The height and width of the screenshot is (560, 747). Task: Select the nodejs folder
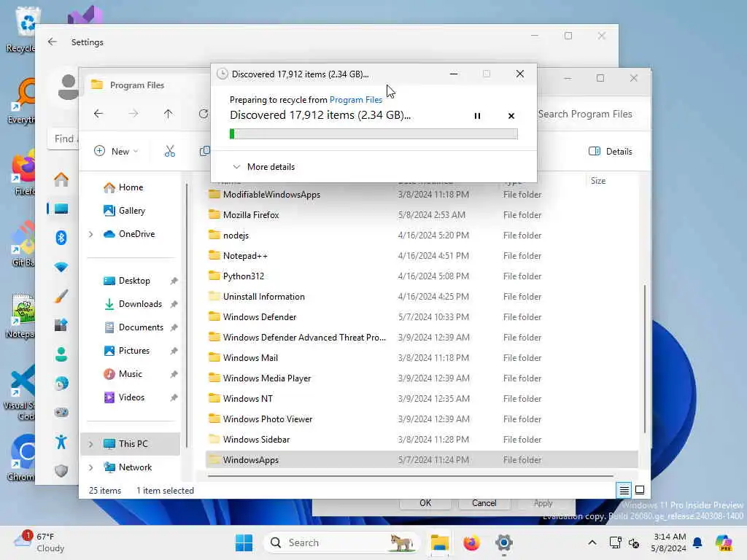point(422,236)
